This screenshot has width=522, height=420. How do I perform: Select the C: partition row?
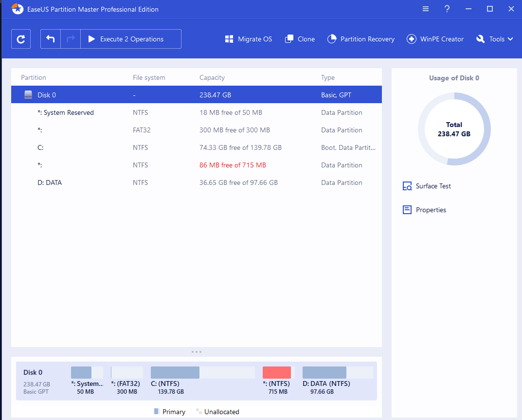click(x=197, y=147)
